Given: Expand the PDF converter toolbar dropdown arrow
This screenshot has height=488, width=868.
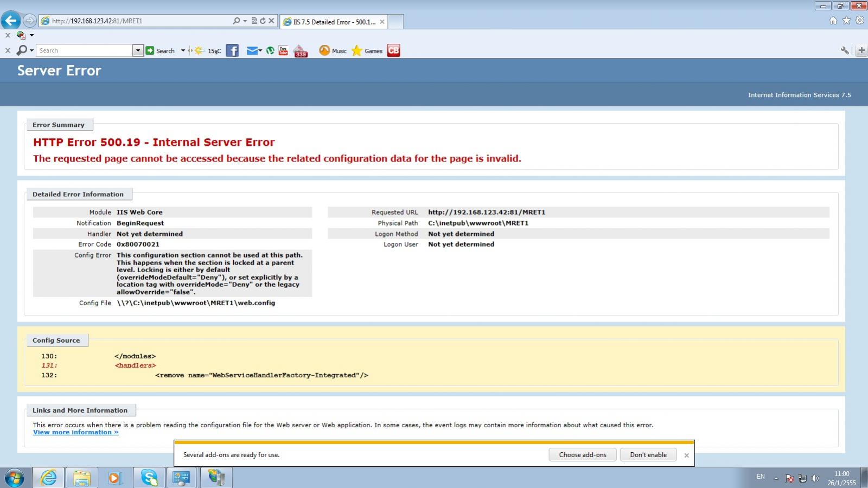Looking at the screenshot, I should (31, 35).
